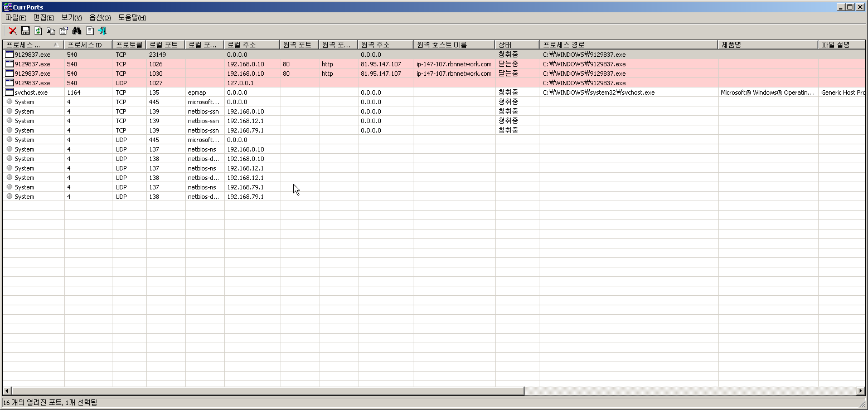Click icon of 9129837.exe row with port 23149
The height and width of the screenshot is (410, 868).
[x=9, y=55]
